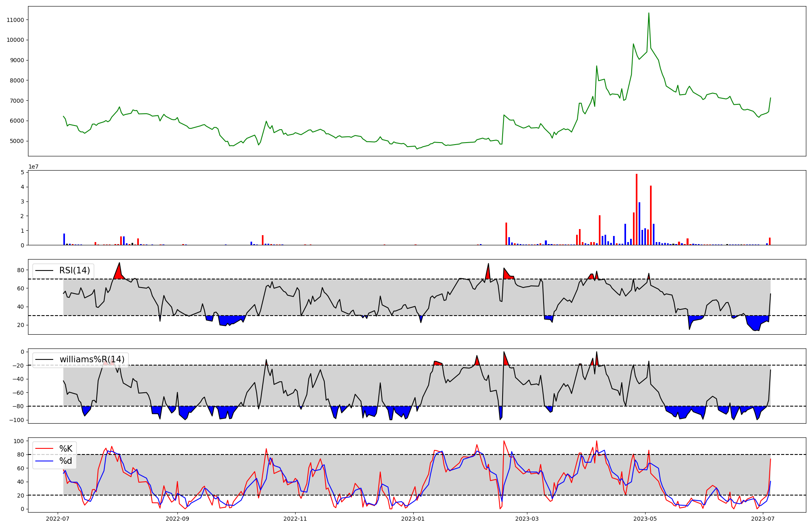The height and width of the screenshot is (528, 812).
Task: Click the −100 tick on Williams %R axis
Action: click(16, 420)
